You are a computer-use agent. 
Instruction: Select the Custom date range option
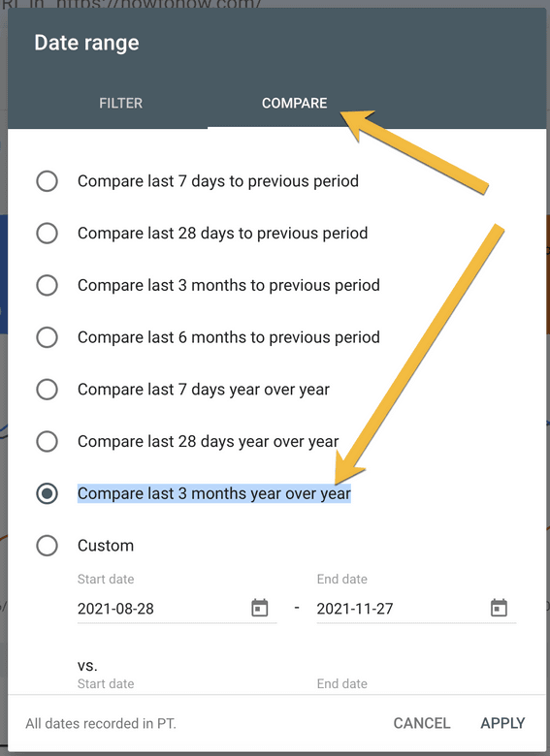point(47,546)
